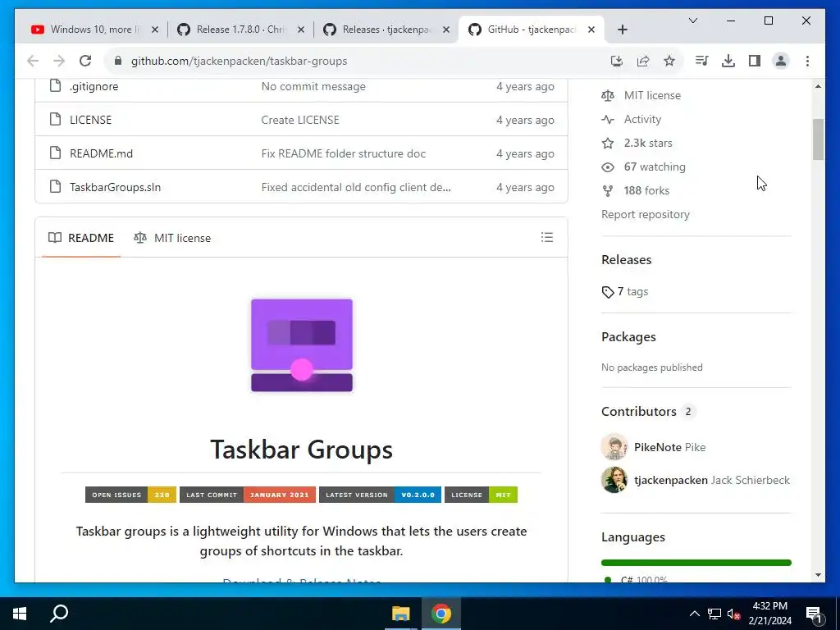Image resolution: width=840 pixels, height=630 pixels.
Task: Click the network tray icon
Action: coord(714,614)
